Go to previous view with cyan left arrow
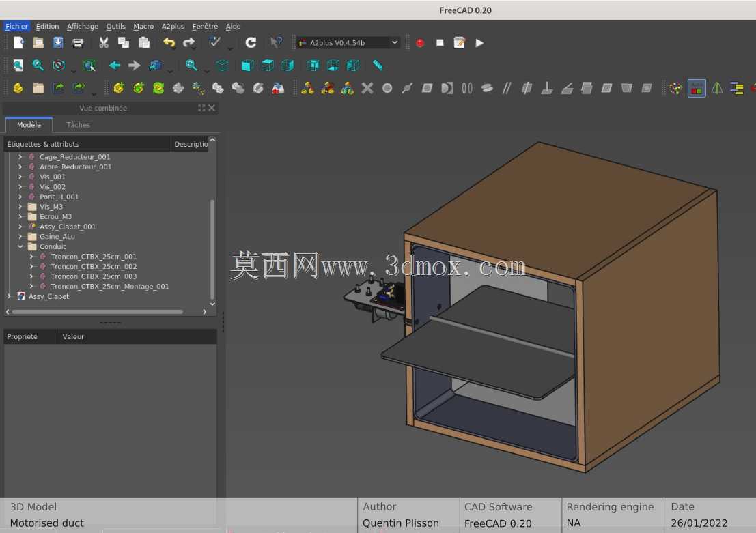The height and width of the screenshot is (533, 756). 114,65
